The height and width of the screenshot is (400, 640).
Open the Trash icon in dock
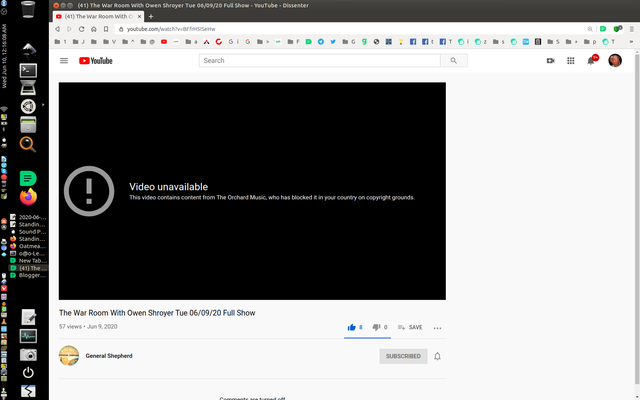(28, 9)
